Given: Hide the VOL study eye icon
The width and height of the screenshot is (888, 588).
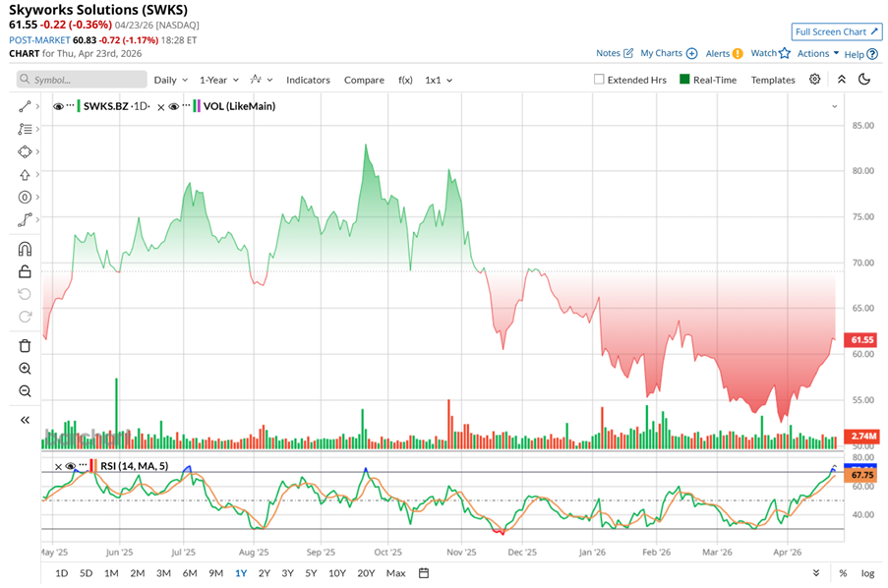Looking at the screenshot, I should coord(174,106).
